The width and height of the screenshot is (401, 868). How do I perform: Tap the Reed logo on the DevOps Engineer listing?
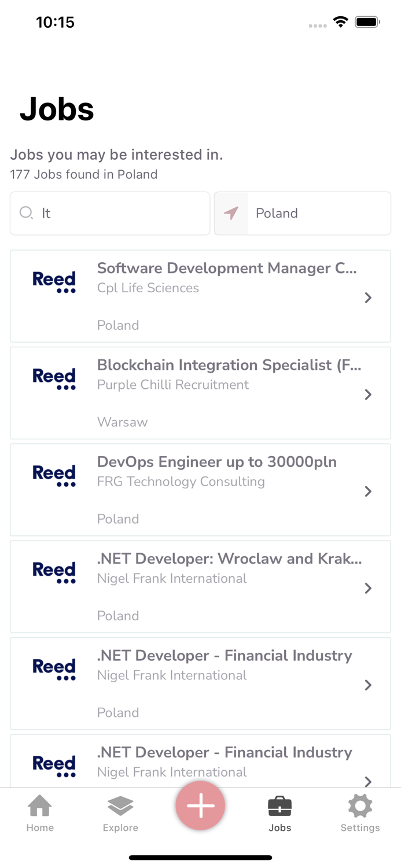click(x=54, y=474)
